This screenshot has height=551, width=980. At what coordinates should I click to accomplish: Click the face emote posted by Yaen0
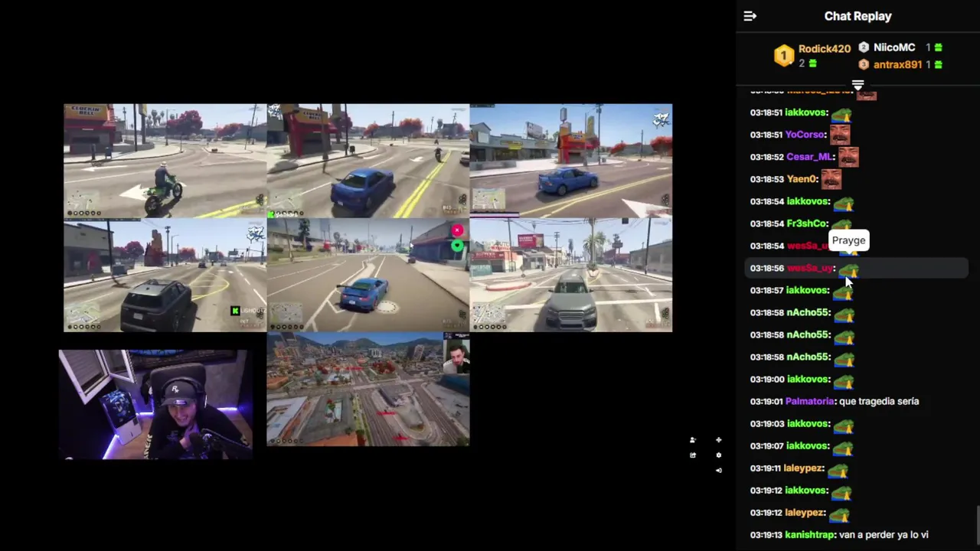(x=831, y=180)
